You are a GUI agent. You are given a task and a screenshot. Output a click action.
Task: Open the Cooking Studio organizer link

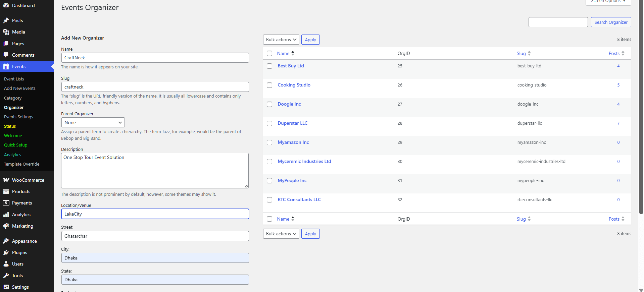[x=294, y=85]
